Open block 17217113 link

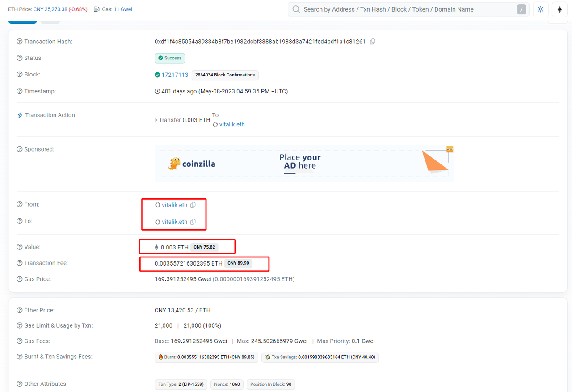click(175, 75)
